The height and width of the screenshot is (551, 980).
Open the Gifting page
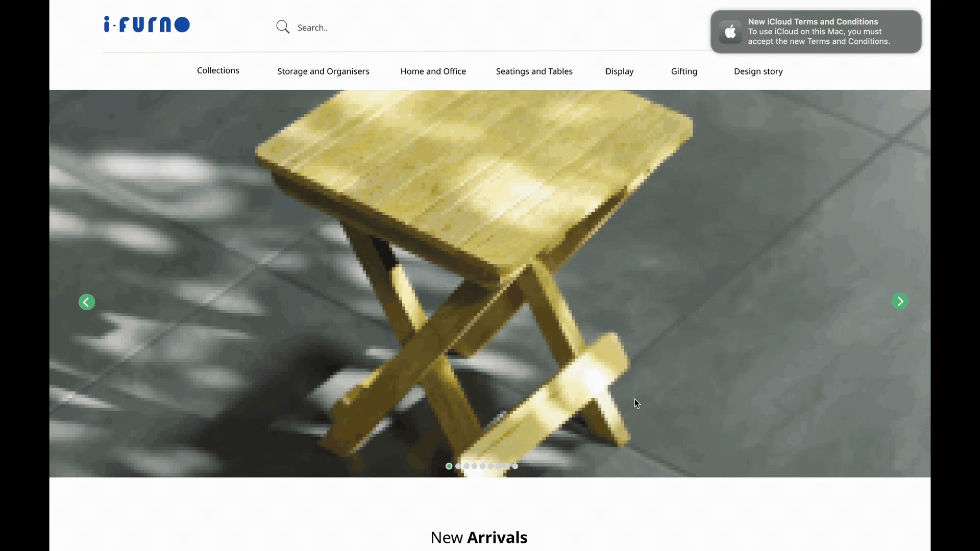point(684,71)
